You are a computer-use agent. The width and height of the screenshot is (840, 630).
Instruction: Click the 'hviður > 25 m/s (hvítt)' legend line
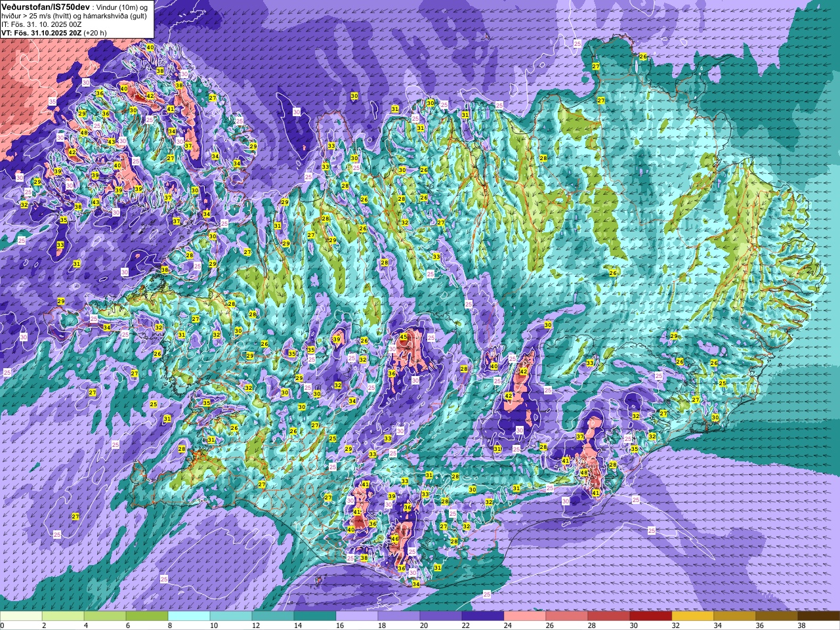37,16
